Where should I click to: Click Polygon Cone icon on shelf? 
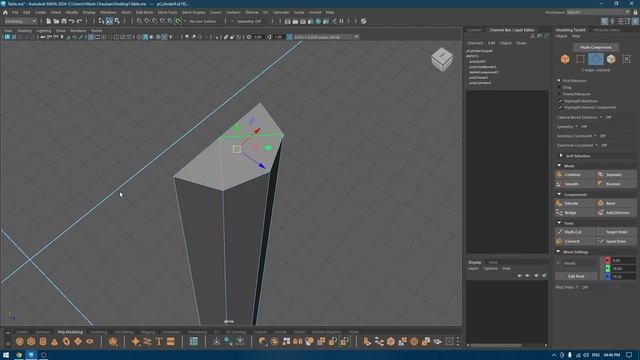(54, 341)
